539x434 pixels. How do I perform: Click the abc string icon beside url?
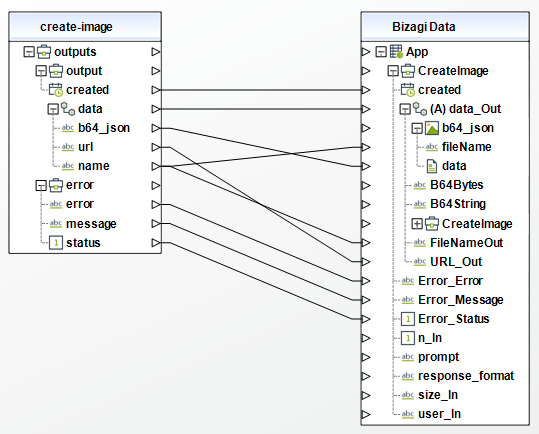tap(68, 147)
